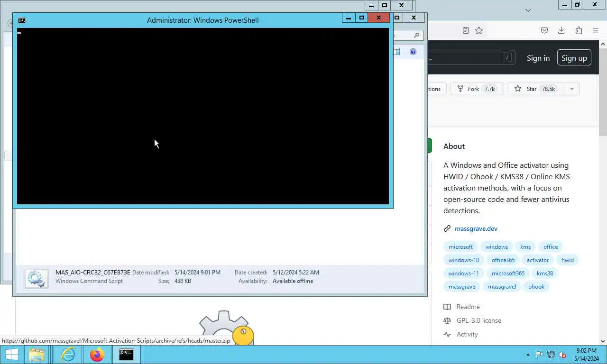Viewport: 607px width, 364px height.
Task: Select the PowerShell taskbar button
Action: point(126,355)
